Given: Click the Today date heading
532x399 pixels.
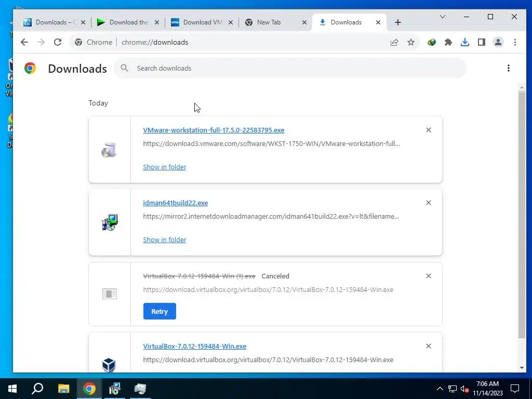Looking at the screenshot, I should 98,103.
